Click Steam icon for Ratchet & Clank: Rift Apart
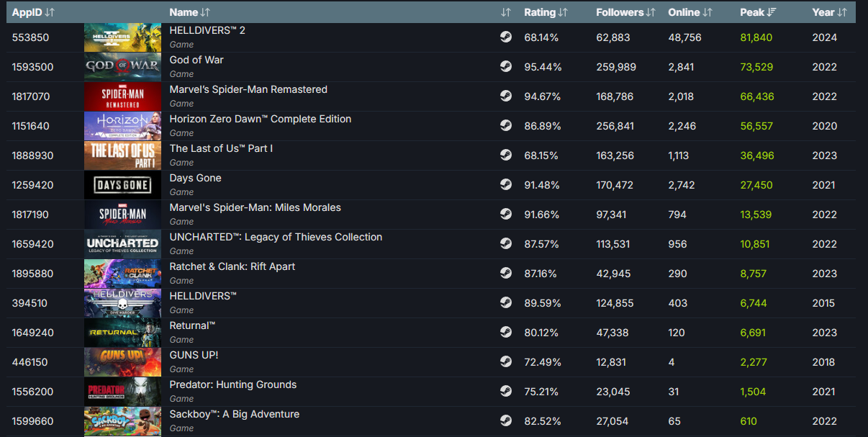The image size is (868, 437). (x=506, y=273)
